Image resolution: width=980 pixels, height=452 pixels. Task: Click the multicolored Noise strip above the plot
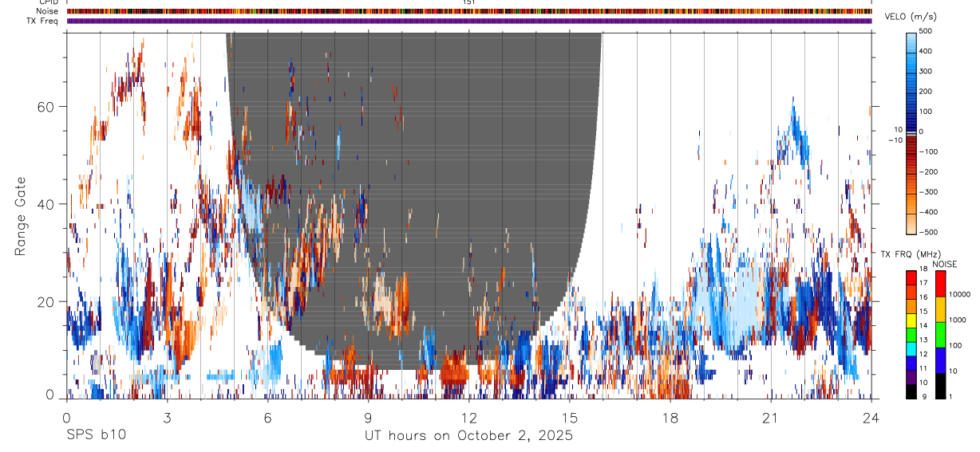click(x=469, y=11)
